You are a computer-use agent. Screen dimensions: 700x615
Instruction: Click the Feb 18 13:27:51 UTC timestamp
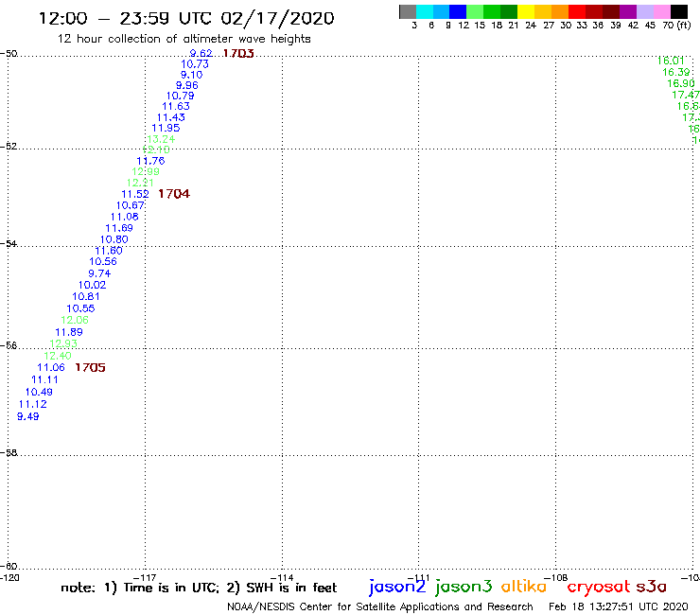coord(619,607)
